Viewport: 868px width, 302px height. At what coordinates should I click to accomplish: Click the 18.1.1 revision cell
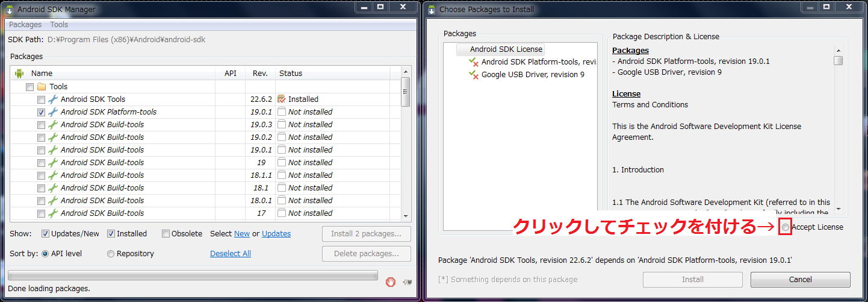(260, 175)
